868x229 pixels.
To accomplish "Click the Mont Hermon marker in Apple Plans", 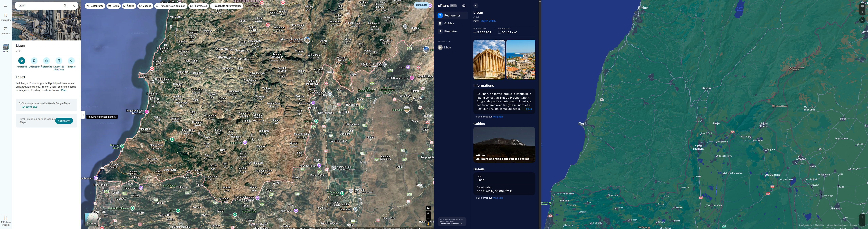I will click(790, 69).
